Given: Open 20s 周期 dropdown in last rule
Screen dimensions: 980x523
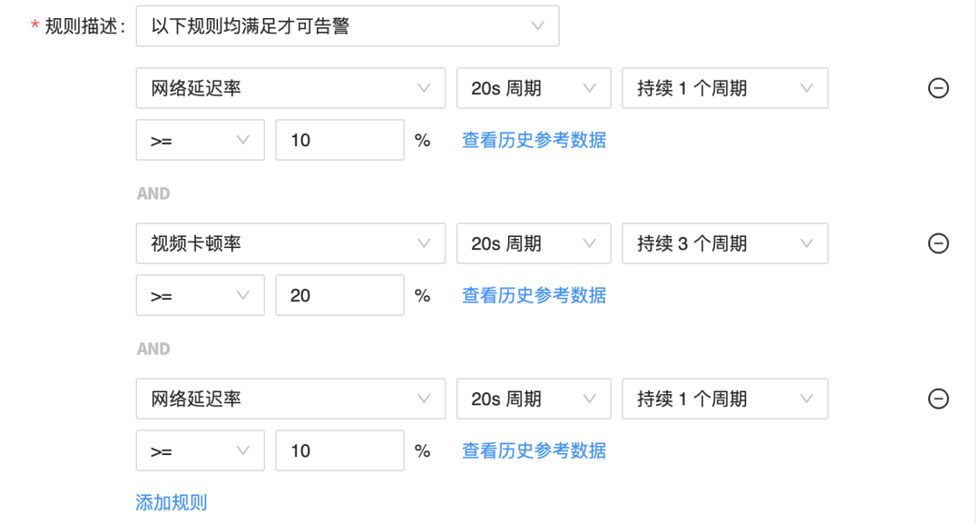Looking at the screenshot, I should coord(534,399).
